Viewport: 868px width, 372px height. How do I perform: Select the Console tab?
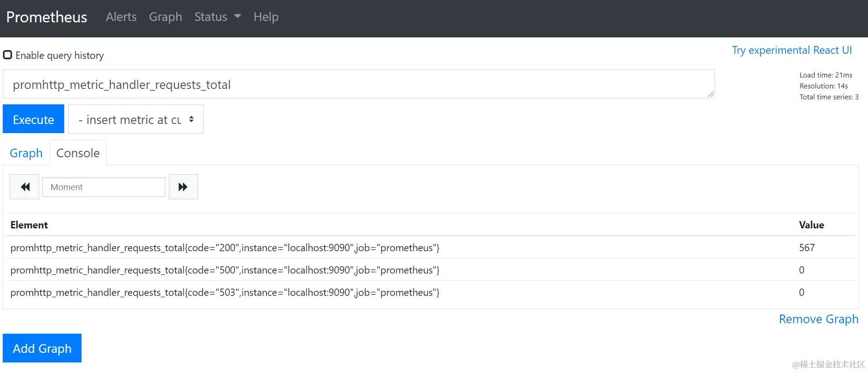78,153
